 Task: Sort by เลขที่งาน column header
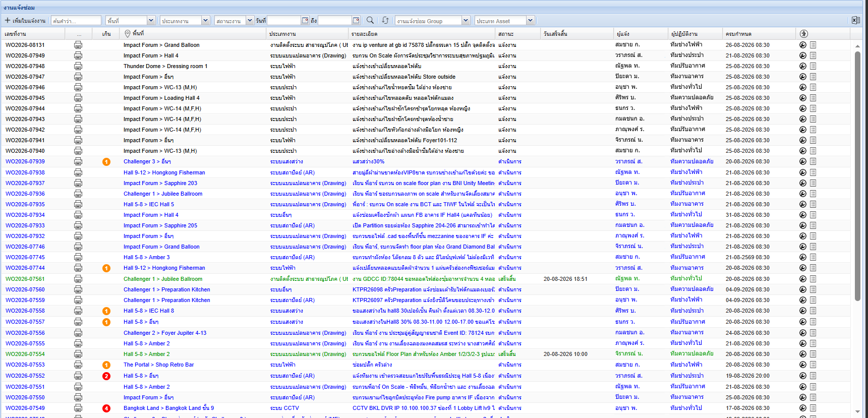click(33, 34)
